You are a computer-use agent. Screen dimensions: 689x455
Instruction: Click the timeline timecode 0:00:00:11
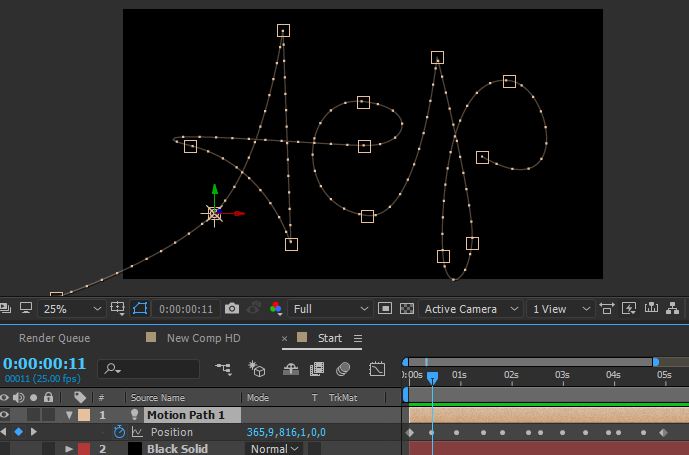tap(44, 364)
